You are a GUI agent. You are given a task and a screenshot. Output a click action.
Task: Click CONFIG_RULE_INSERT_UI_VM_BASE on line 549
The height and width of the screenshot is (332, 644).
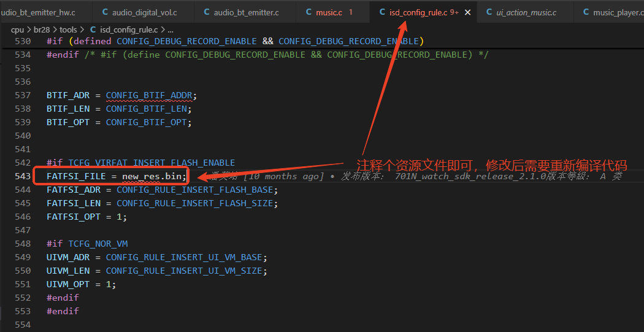[x=184, y=258]
